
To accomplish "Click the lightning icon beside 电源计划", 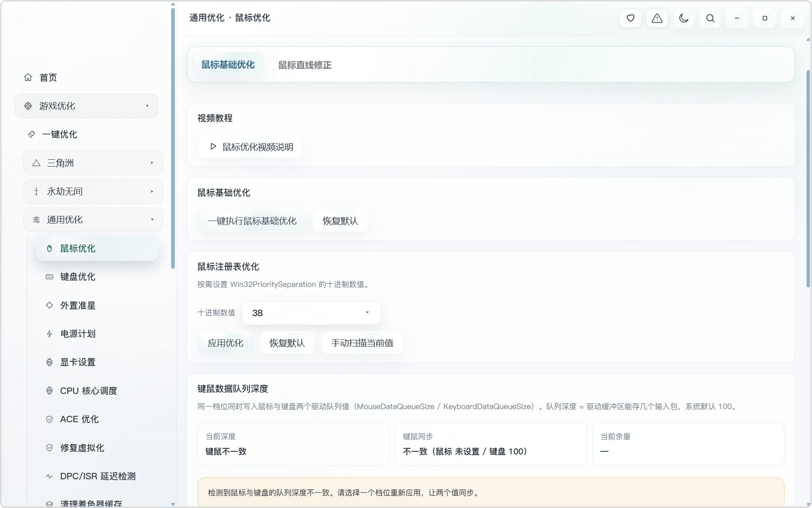I will [x=49, y=334].
